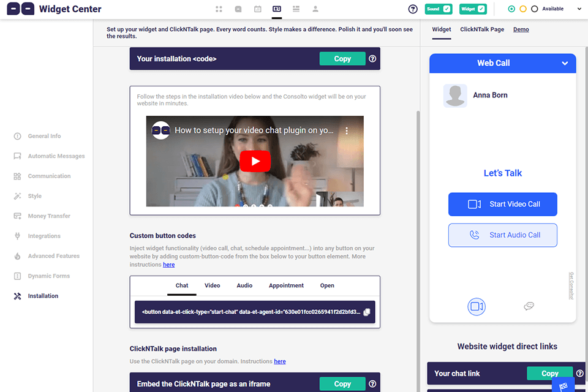Click the help question mark in header
Image resolution: width=588 pixels, height=392 pixels.
tap(413, 9)
